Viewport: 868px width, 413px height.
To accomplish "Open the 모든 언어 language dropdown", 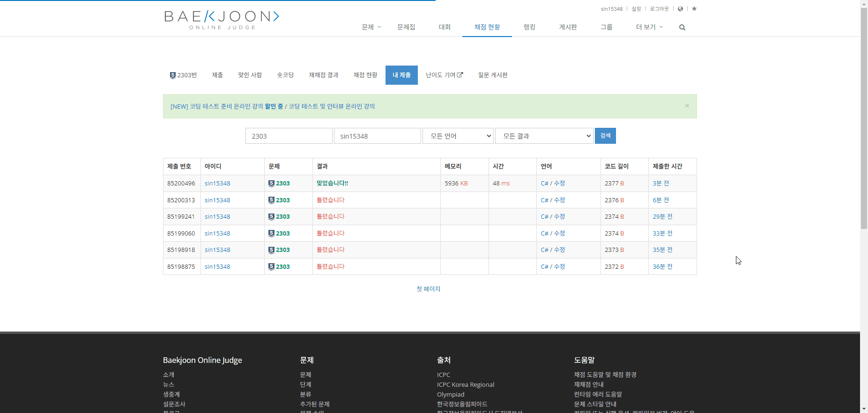I will pyautogui.click(x=458, y=136).
